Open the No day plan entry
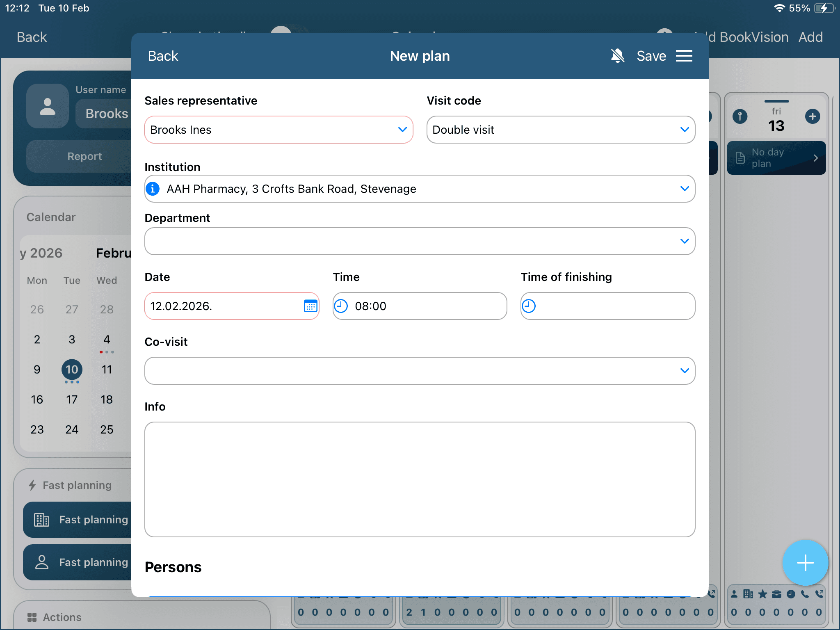 [776, 158]
